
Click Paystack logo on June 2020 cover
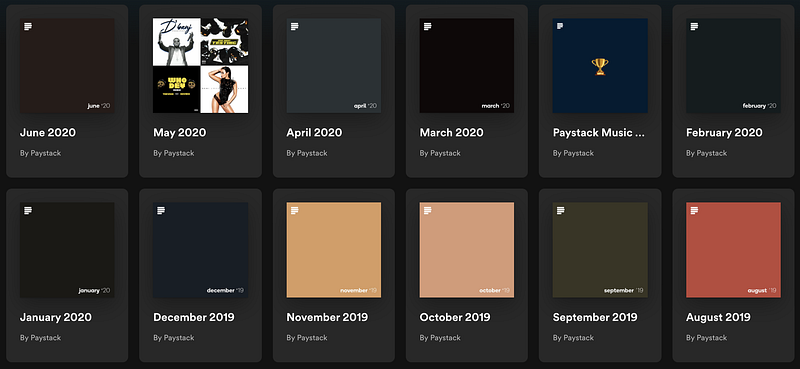[x=28, y=27]
